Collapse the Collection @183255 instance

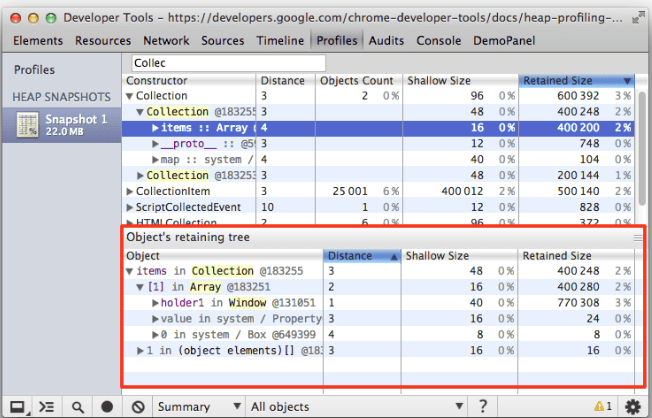coord(140,112)
